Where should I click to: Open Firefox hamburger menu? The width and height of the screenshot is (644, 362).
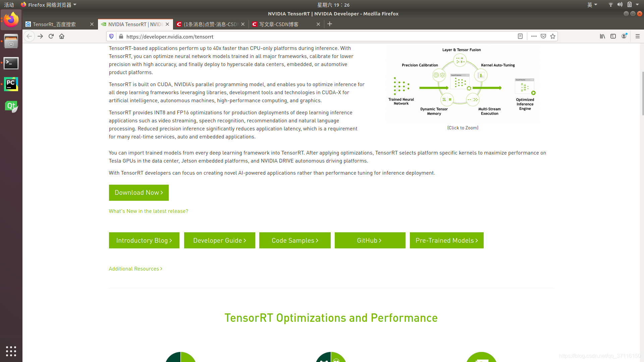638,36
